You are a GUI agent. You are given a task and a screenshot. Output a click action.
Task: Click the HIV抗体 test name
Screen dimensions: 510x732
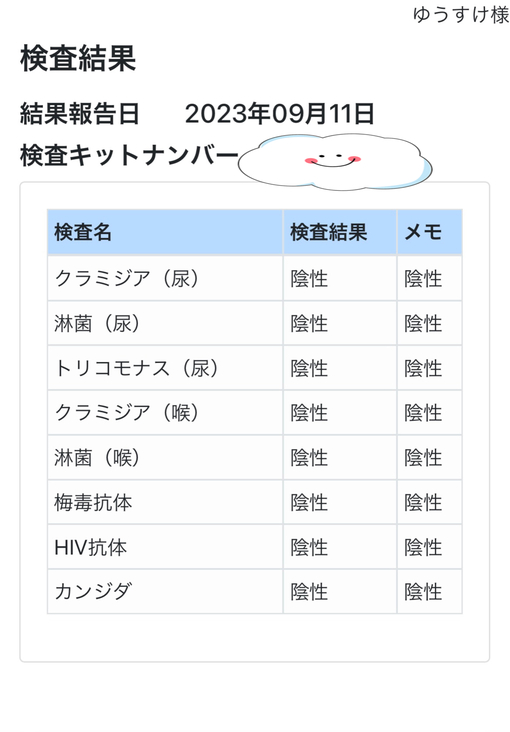pos(91,547)
